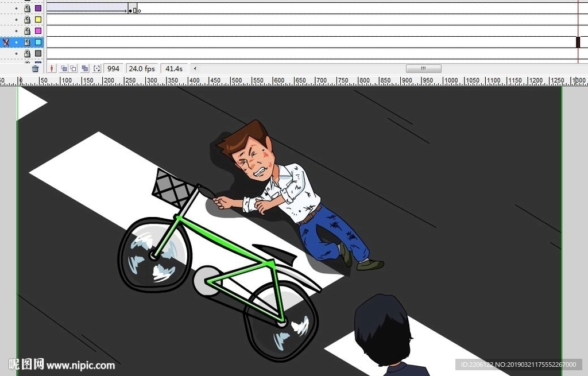
Task: Click the gray layer outline color swatch
Action: pos(38,53)
